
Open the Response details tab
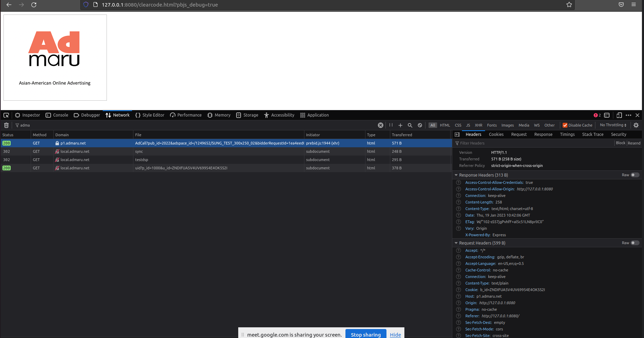[543, 135]
